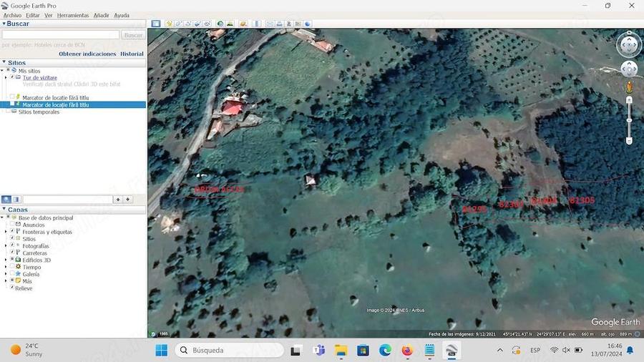Image resolution: width=644 pixels, height=362 pixels.
Task: Toggle the sidebar panel toolbar icon
Action: coord(155,24)
